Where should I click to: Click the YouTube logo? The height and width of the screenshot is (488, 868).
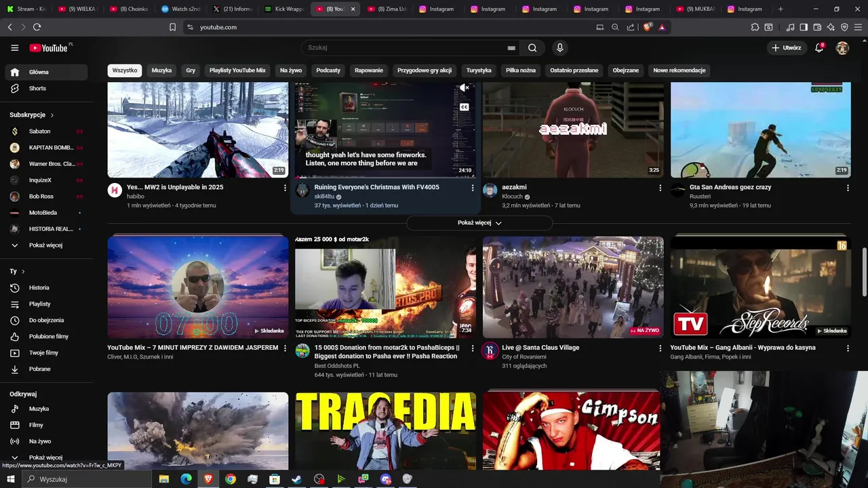[50, 48]
